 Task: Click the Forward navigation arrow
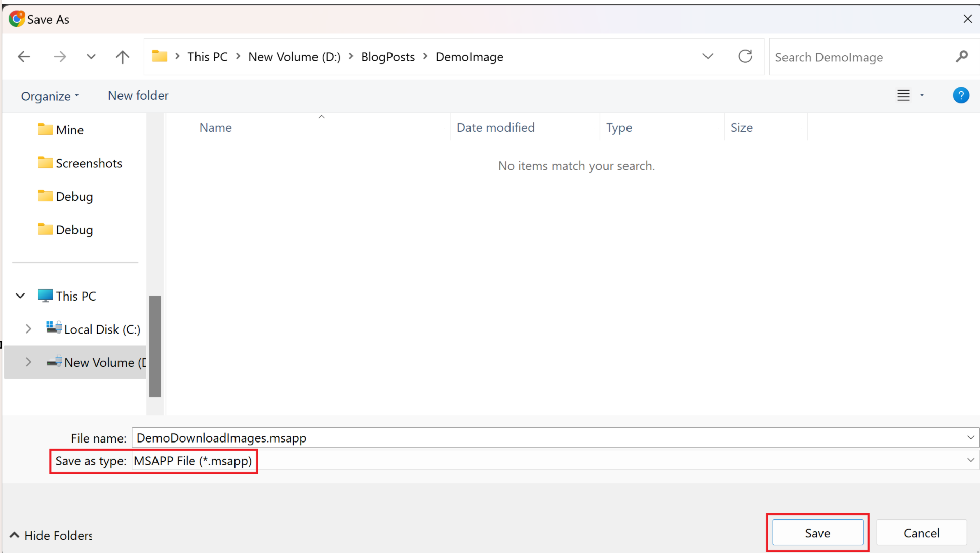(60, 57)
